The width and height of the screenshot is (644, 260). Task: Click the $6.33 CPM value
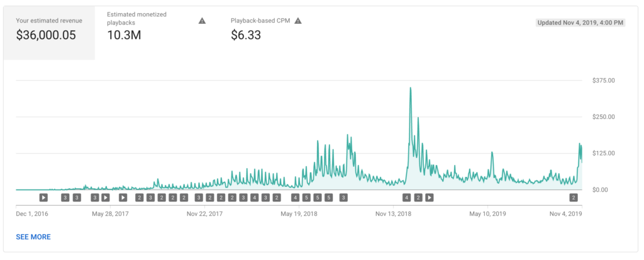(246, 35)
